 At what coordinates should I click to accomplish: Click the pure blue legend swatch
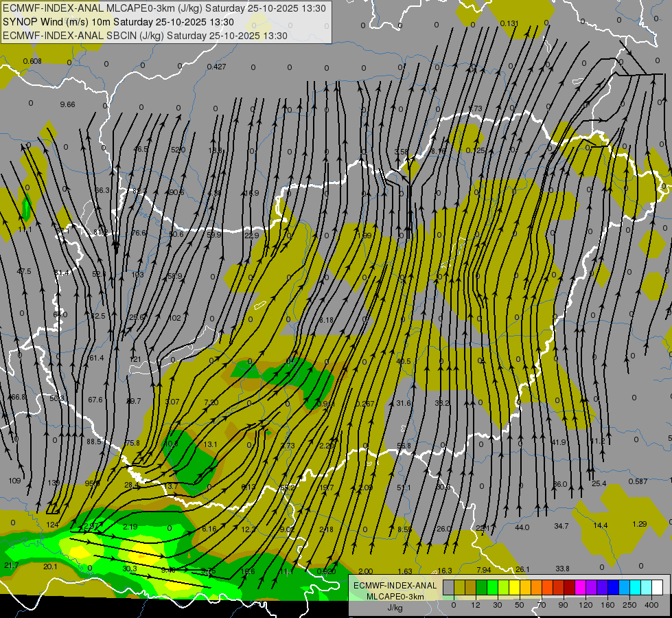[614, 587]
